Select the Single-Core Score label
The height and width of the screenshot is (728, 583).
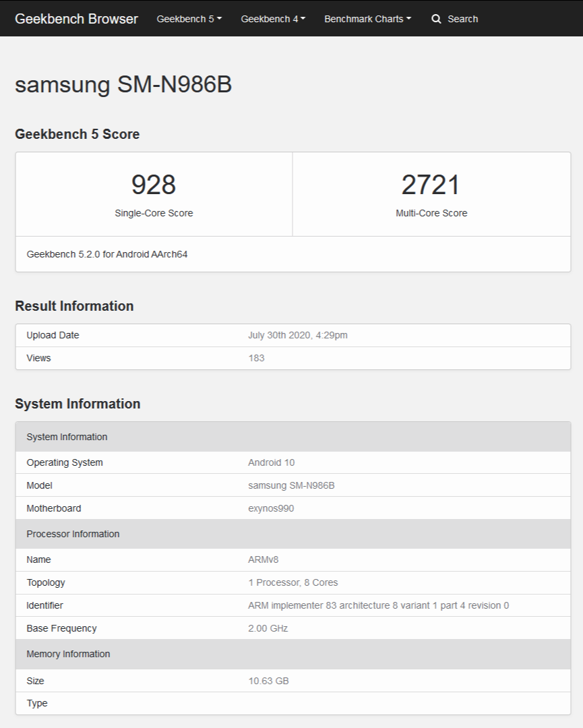click(x=154, y=213)
